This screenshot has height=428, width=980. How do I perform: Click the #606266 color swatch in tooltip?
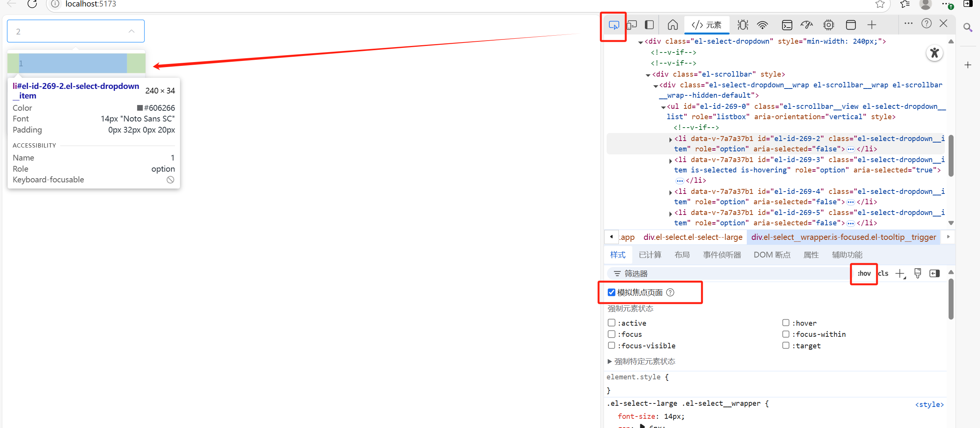tap(140, 108)
